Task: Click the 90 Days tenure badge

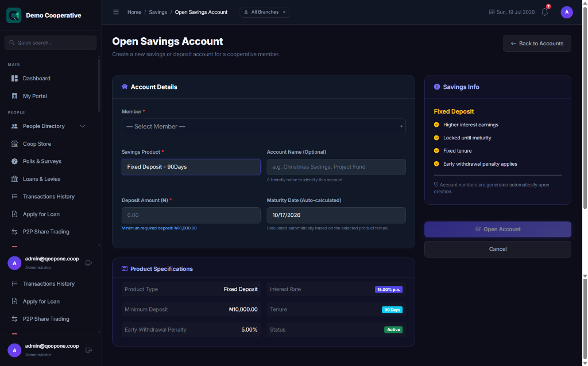Action: pyautogui.click(x=392, y=310)
